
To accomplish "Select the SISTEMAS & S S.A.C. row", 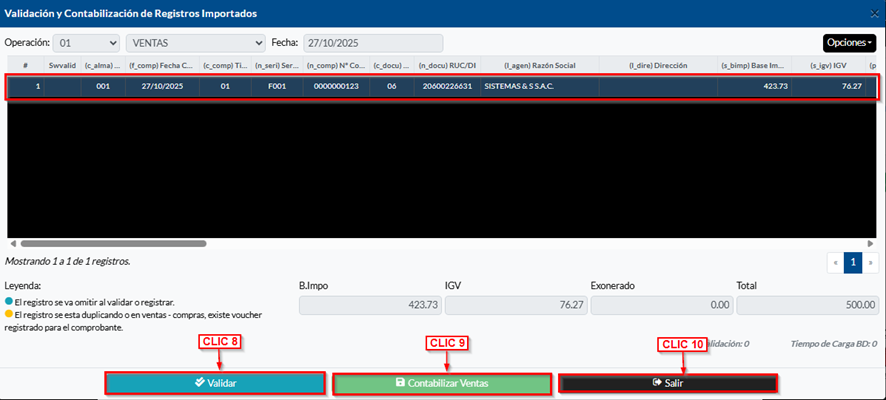I will click(x=518, y=87).
